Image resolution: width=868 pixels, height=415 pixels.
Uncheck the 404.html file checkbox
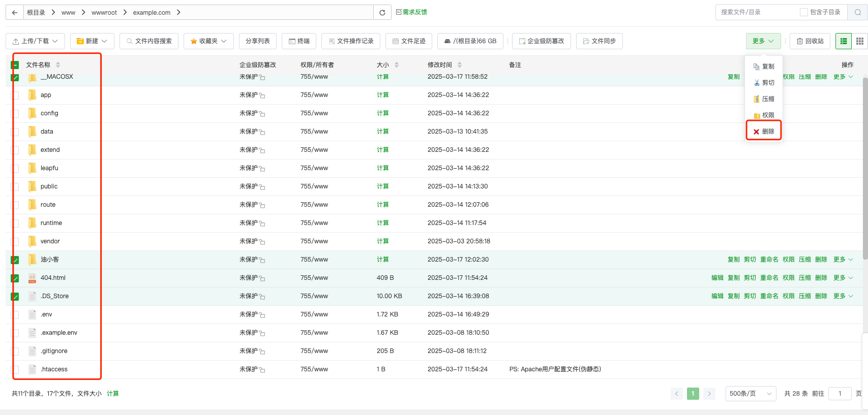pos(15,278)
